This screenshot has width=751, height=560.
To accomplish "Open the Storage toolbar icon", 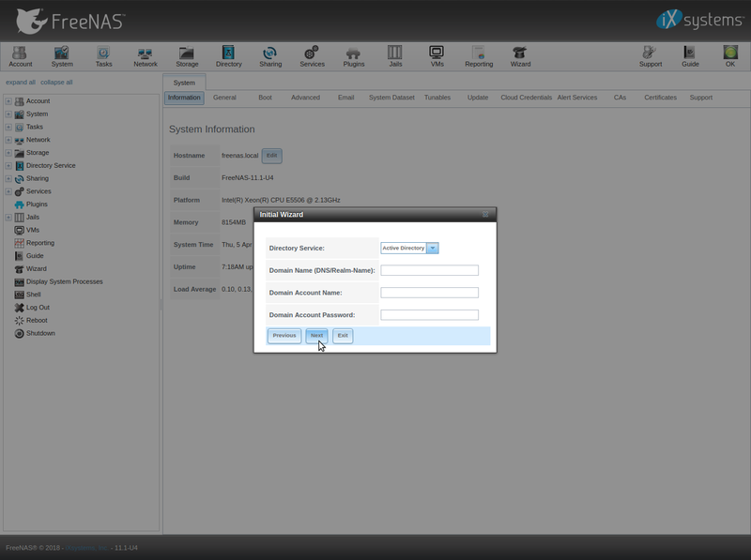I will (x=187, y=56).
